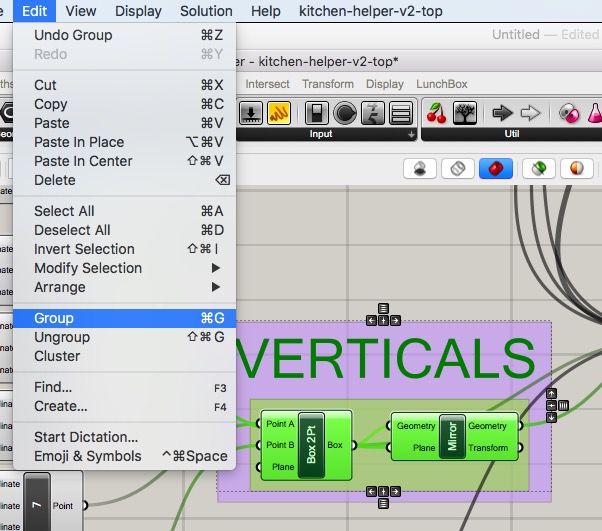Select the solid black arrow icon
Image resolution: width=602 pixels, height=531 pixels.
coord(502,113)
